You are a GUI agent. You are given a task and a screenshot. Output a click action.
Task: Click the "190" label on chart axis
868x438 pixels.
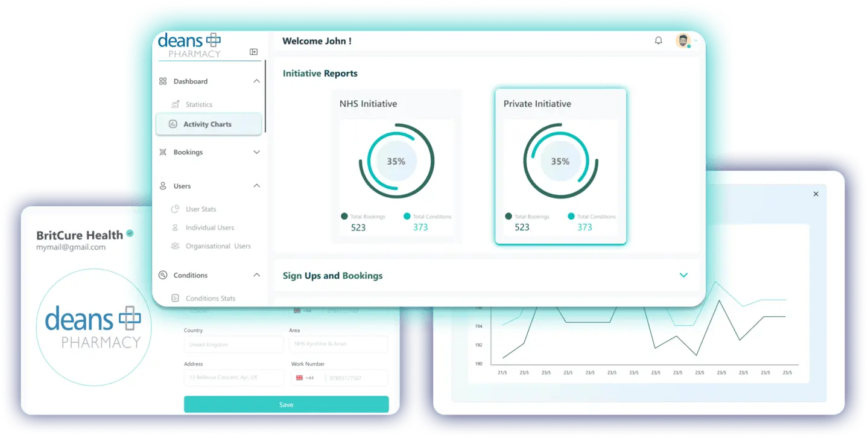(x=479, y=364)
